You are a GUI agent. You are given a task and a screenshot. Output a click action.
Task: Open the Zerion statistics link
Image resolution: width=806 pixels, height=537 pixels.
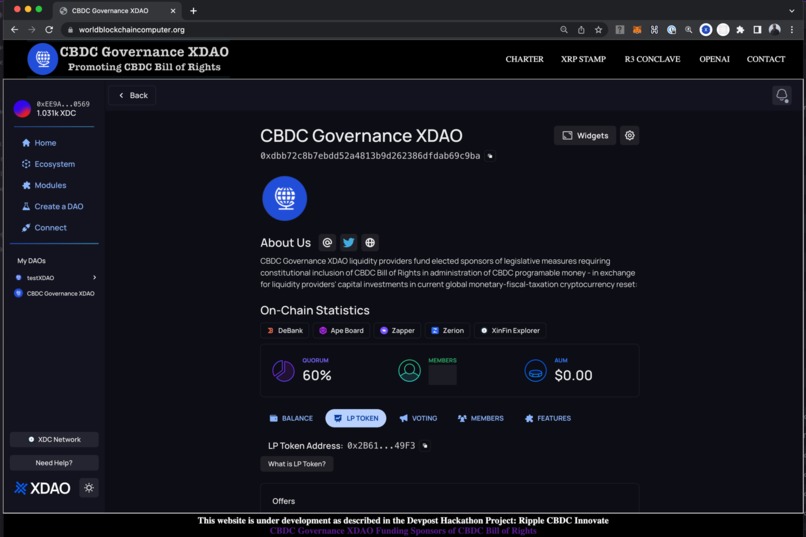(x=448, y=330)
